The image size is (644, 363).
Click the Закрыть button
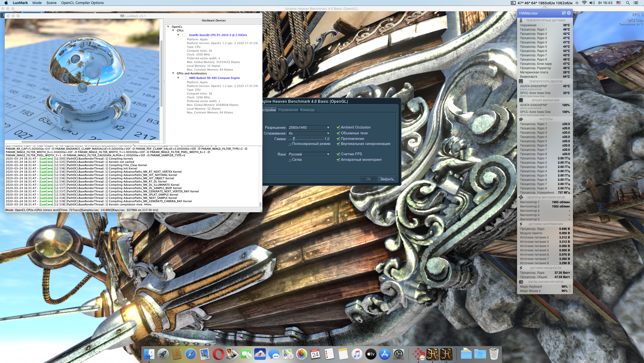387,179
